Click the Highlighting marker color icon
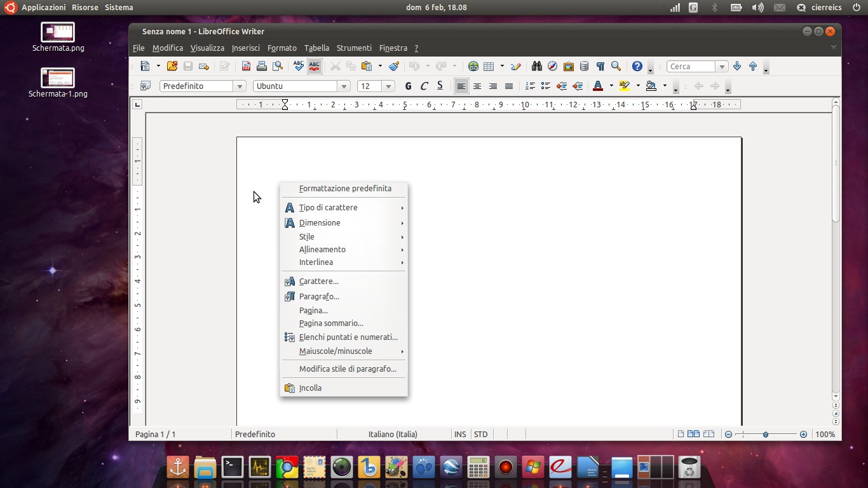Screen dimensions: 868x488 [x=625, y=86]
